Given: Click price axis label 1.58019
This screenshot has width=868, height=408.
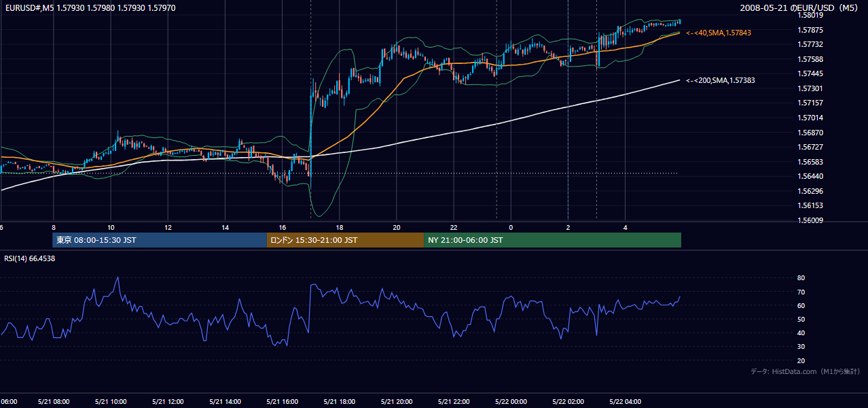Looking at the screenshot, I should 809,15.
